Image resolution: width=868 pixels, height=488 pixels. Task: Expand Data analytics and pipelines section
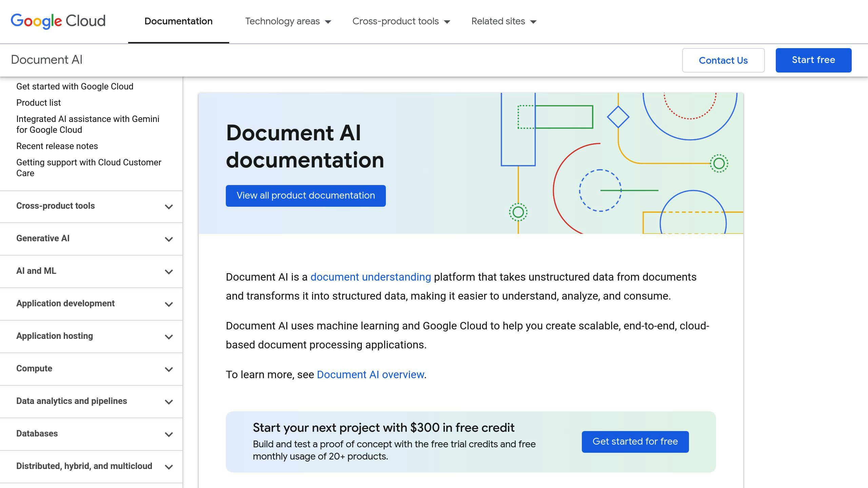click(x=91, y=402)
